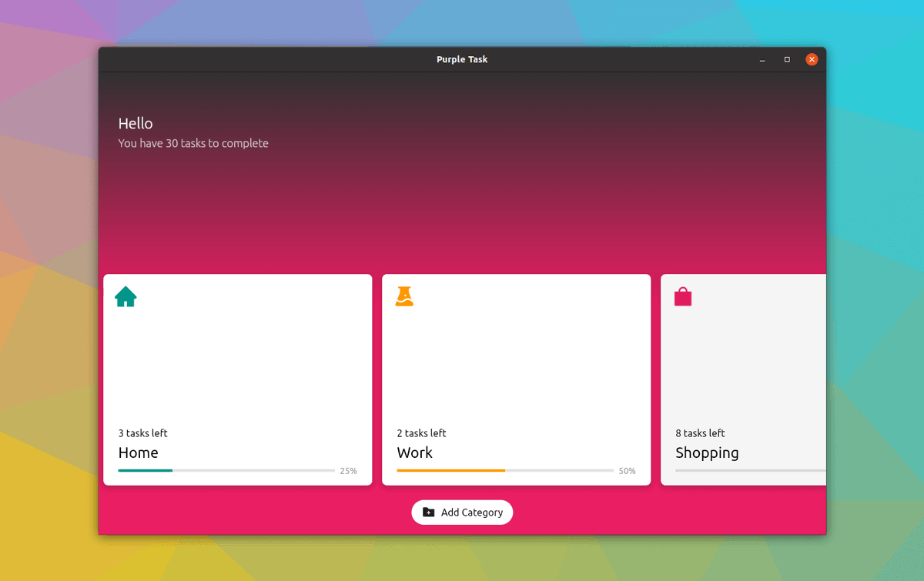Add a new category
The height and width of the screenshot is (581, 924).
(462, 513)
